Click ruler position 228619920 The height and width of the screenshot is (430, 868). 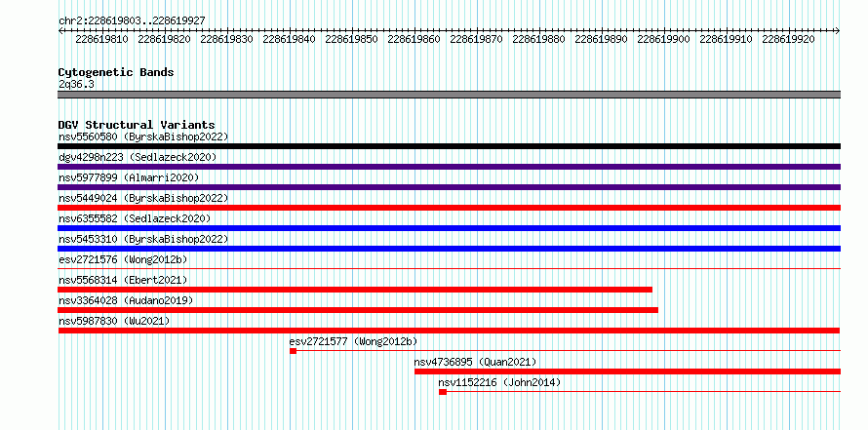click(x=788, y=39)
